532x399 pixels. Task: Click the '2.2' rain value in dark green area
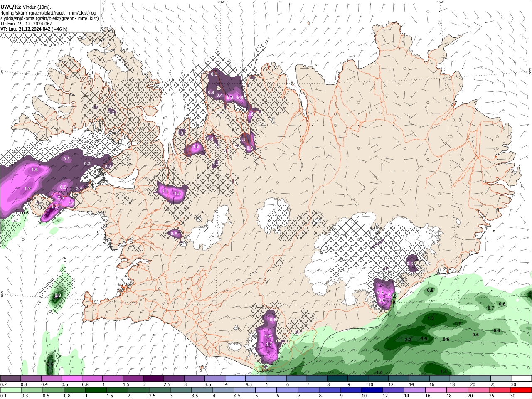click(408, 340)
